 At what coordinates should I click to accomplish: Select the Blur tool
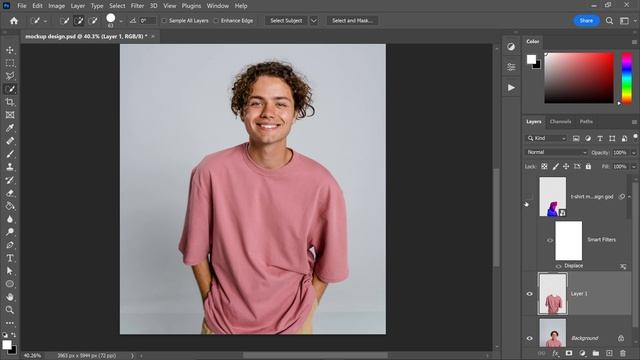[10, 219]
